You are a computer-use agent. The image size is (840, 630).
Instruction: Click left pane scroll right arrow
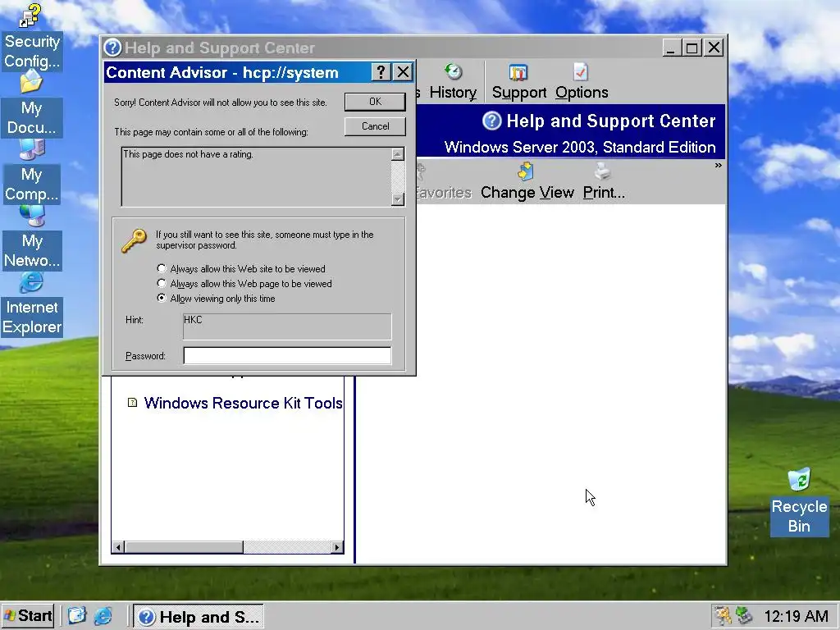(337, 547)
